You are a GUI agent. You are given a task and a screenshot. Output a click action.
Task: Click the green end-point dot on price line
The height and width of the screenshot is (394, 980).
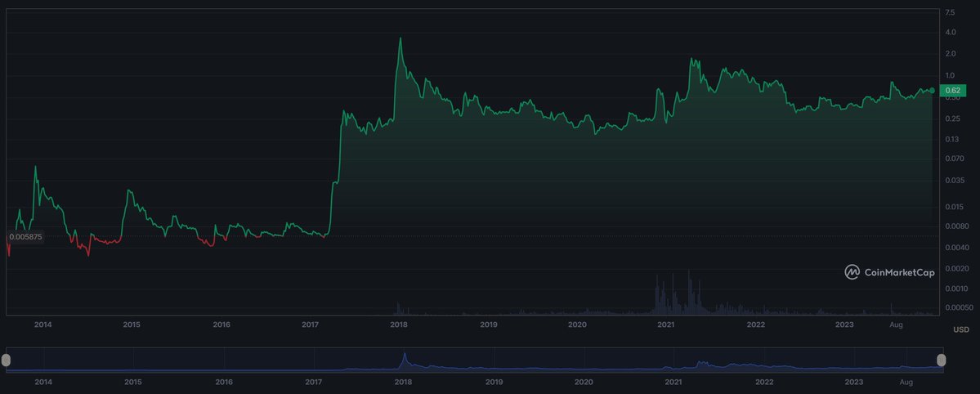pos(933,90)
